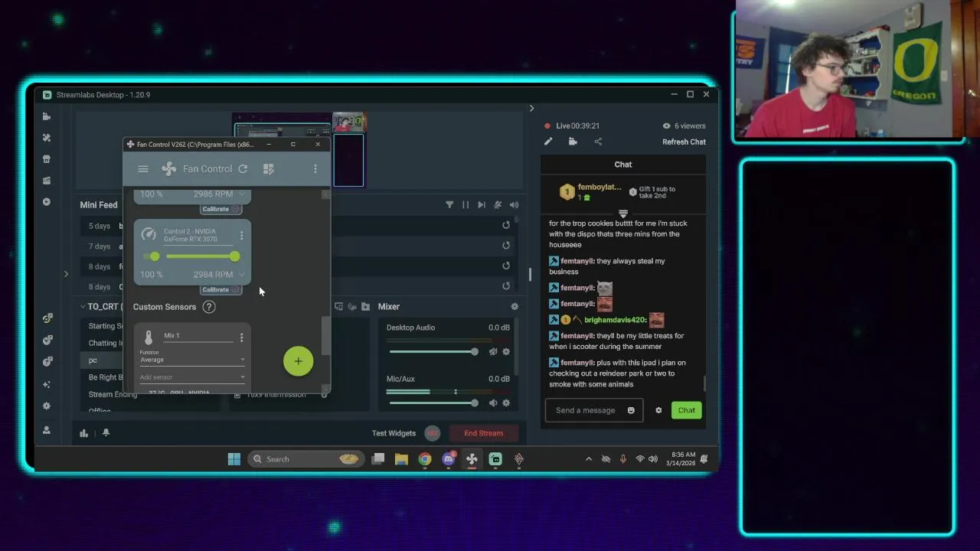Edit stream info pencil icon

pyautogui.click(x=548, y=142)
